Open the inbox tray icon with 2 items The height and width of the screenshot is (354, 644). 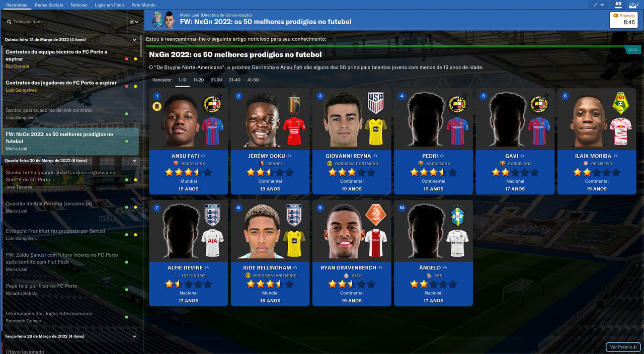[x=633, y=5]
